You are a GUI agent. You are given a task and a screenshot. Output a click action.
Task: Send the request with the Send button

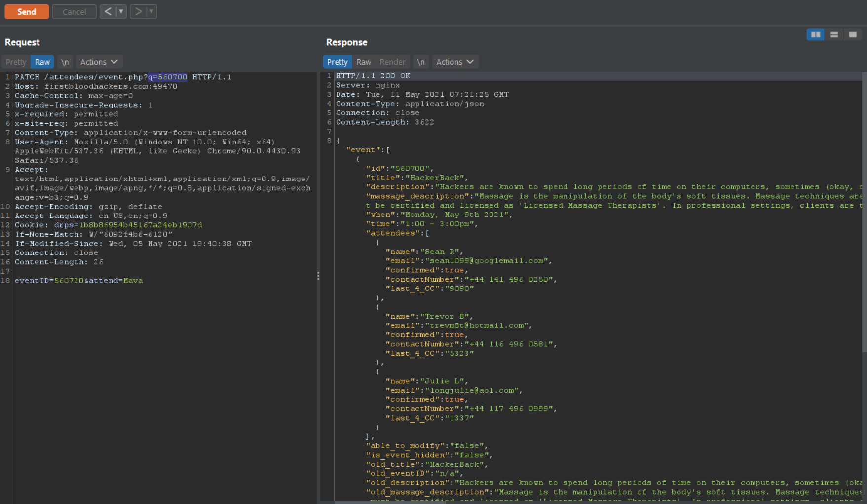(27, 11)
